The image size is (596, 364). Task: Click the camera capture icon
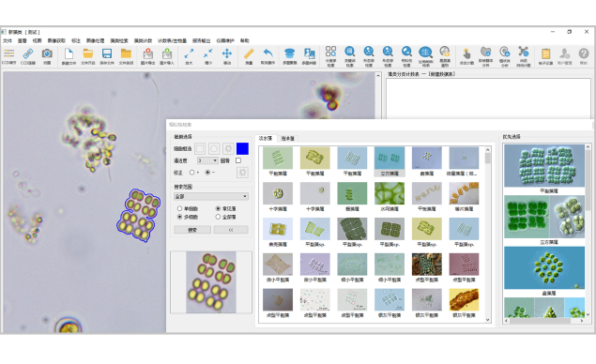[x=47, y=53]
